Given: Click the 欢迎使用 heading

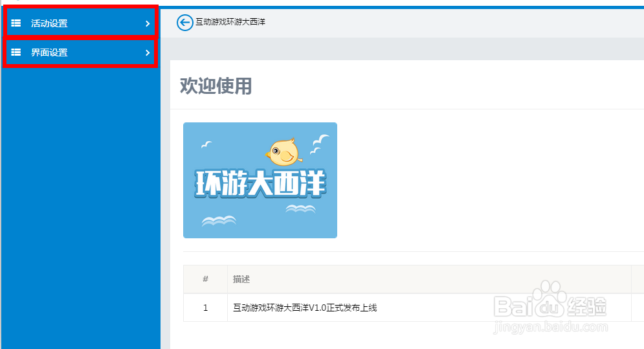Looking at the screenshot, I should pyautogui.click(x=216, y=86).
